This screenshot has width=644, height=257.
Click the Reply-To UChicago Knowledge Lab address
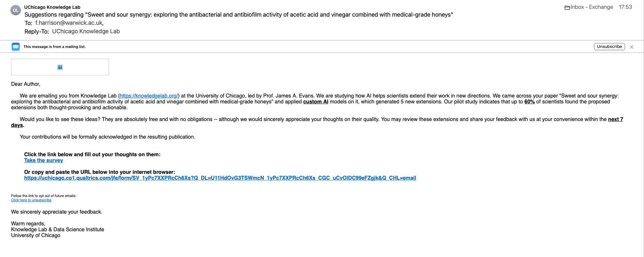click(86, 31)
